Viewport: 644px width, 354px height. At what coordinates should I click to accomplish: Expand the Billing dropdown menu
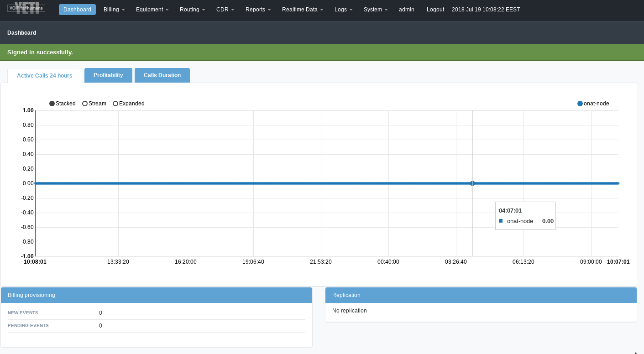click(114, 10)
